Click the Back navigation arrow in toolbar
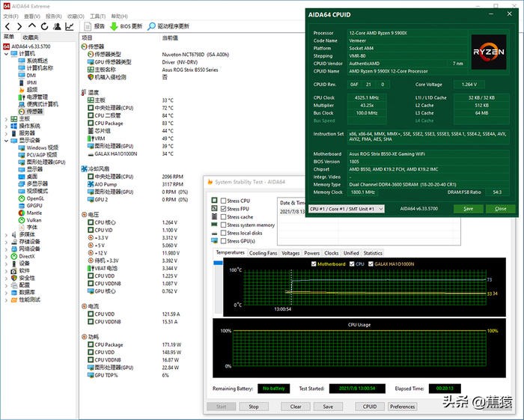This screenshot has width=524, height=420. point(7,26)
